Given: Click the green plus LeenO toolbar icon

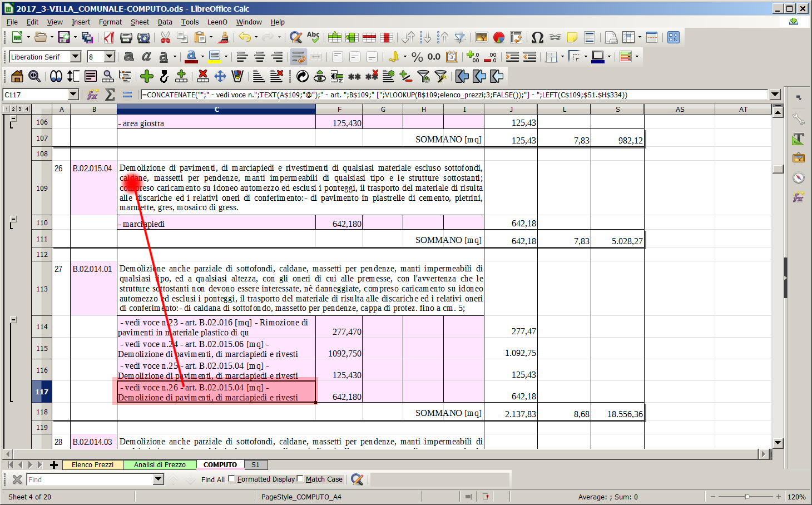Looking at the screenshot, I should pyautogui.click(x=147, y=76).
